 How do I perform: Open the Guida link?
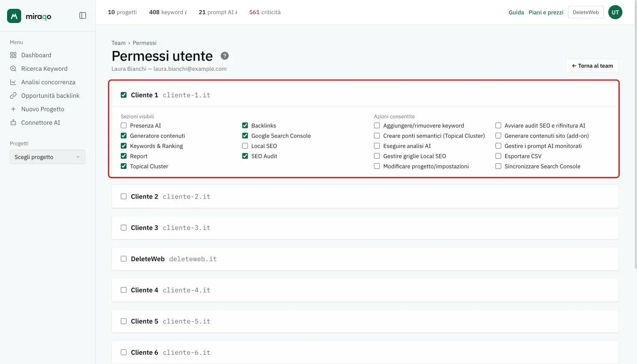[x=516, y=12]
